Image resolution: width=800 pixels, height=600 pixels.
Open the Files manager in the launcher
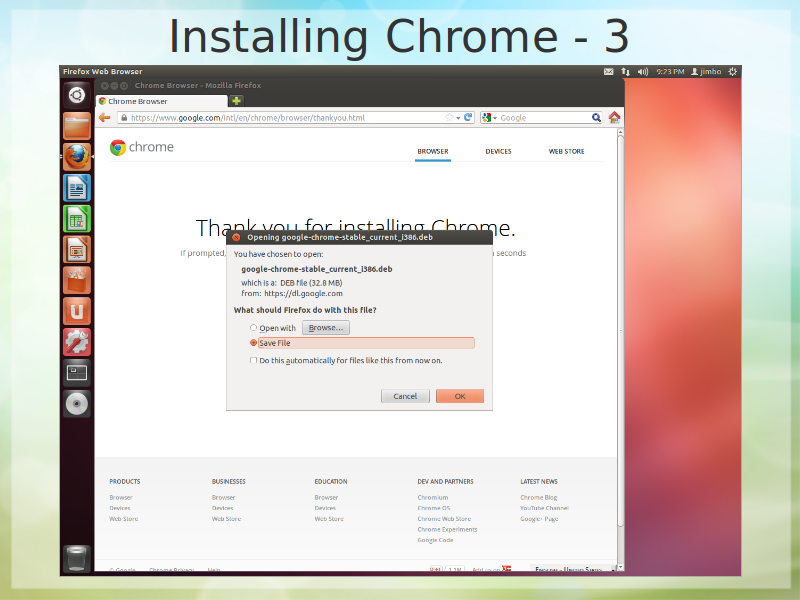(77, 126)
